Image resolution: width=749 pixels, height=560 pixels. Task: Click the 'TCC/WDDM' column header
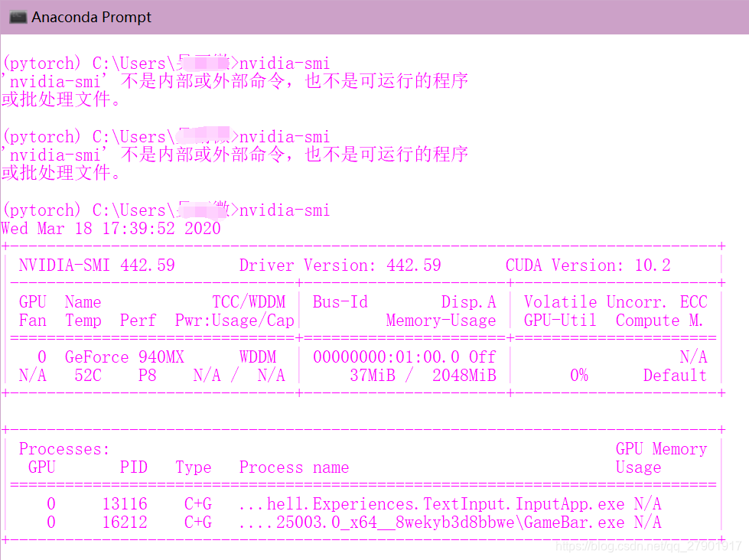click(x=249, y=302)
